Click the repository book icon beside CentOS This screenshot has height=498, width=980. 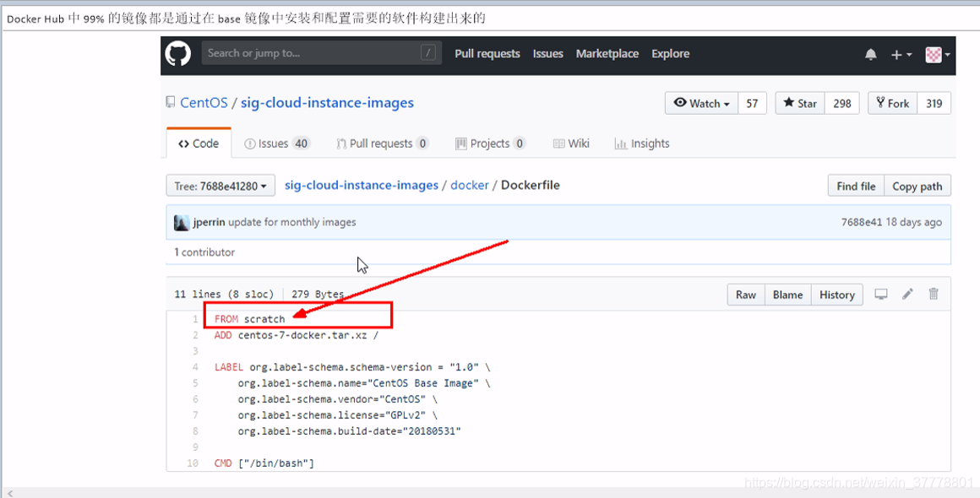(171, 102)
